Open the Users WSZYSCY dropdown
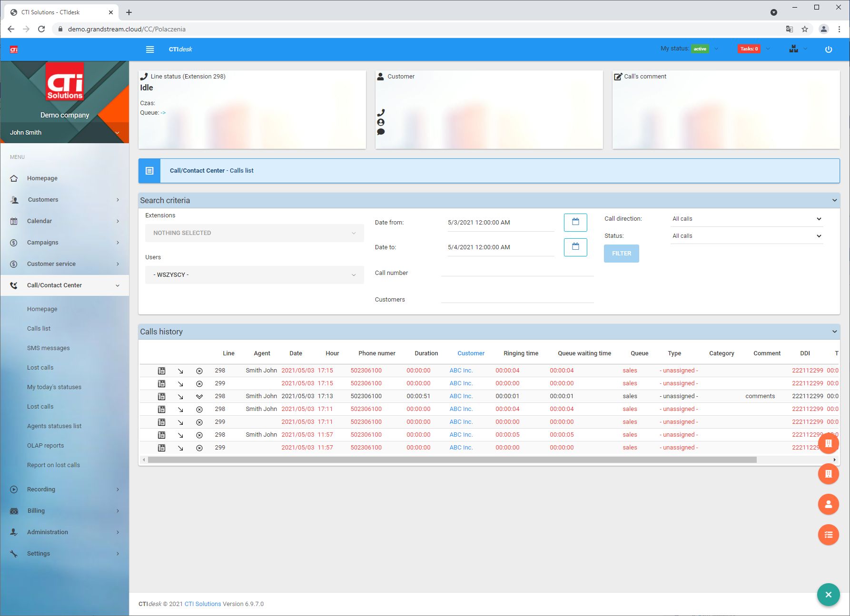 pyautogui.click(x=255, y=275)
